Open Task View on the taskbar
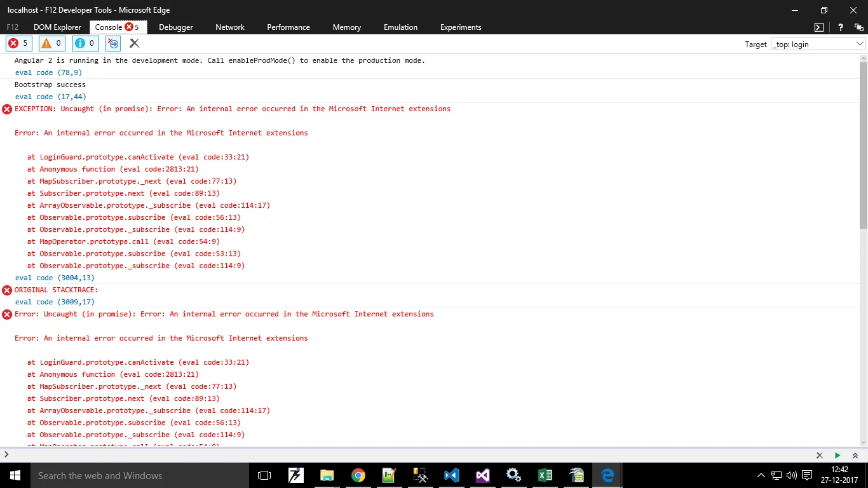The image size is (868, 488). click(264, 475)
